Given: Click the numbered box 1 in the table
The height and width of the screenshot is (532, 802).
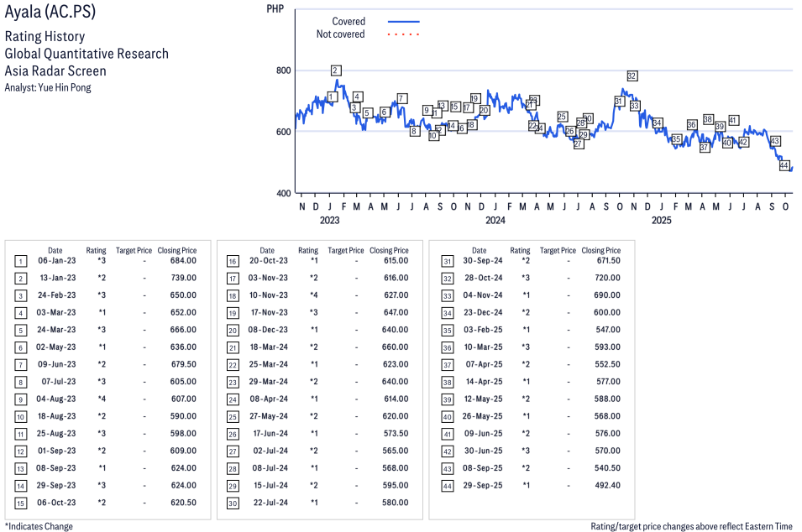Looking at the screenshot, I should 20,261.
